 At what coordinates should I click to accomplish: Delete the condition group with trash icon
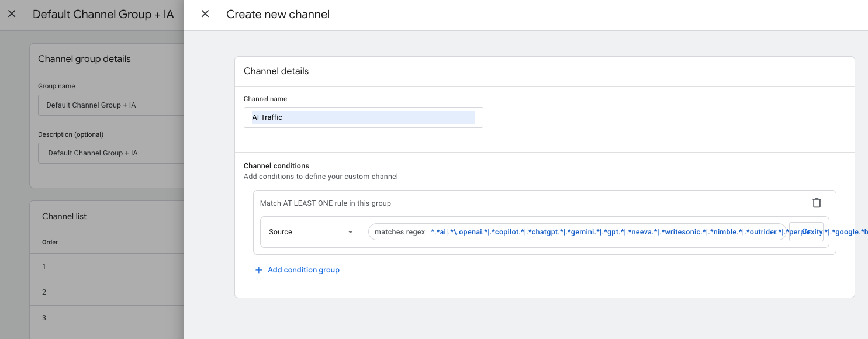click(817, 203)
